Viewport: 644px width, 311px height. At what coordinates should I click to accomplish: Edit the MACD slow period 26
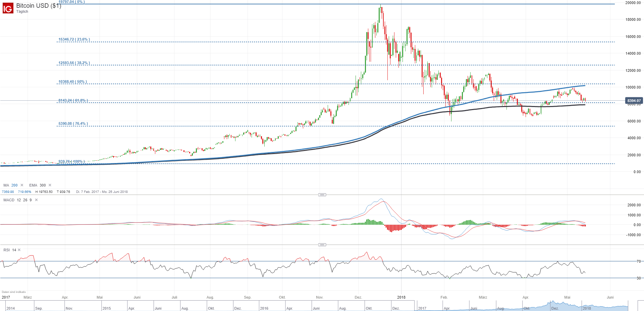pos(25,200)
